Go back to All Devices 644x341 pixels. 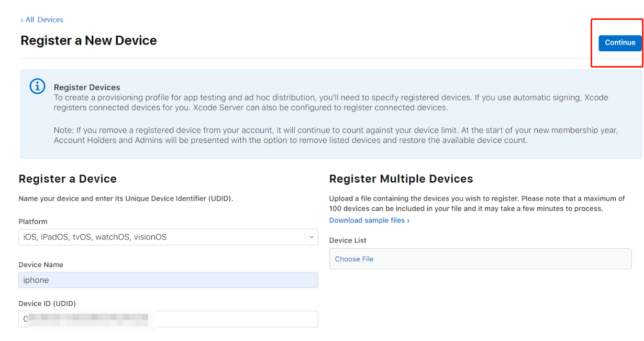45,20
